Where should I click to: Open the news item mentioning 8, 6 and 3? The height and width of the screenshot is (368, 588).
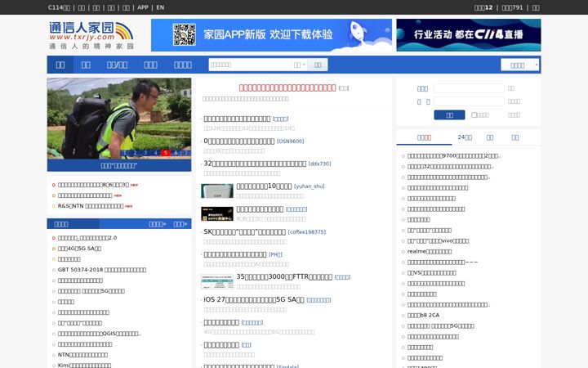93,185
